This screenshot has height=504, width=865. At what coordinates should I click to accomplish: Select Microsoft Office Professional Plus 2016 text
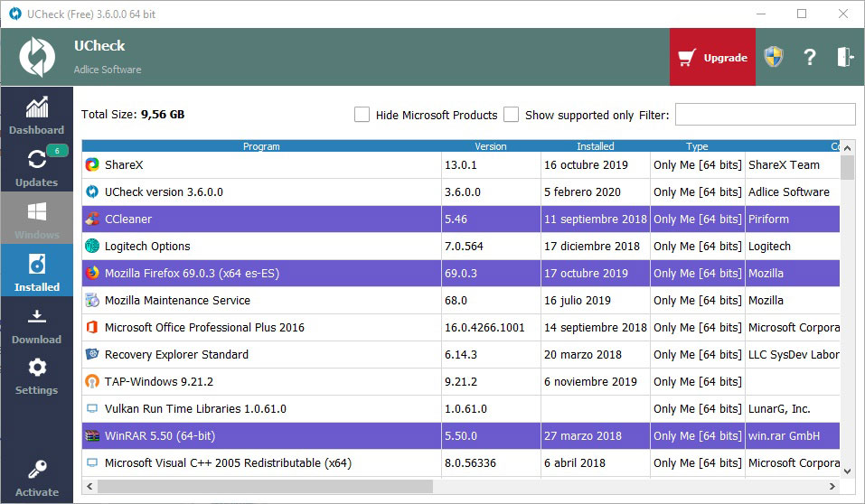[204, 327]
